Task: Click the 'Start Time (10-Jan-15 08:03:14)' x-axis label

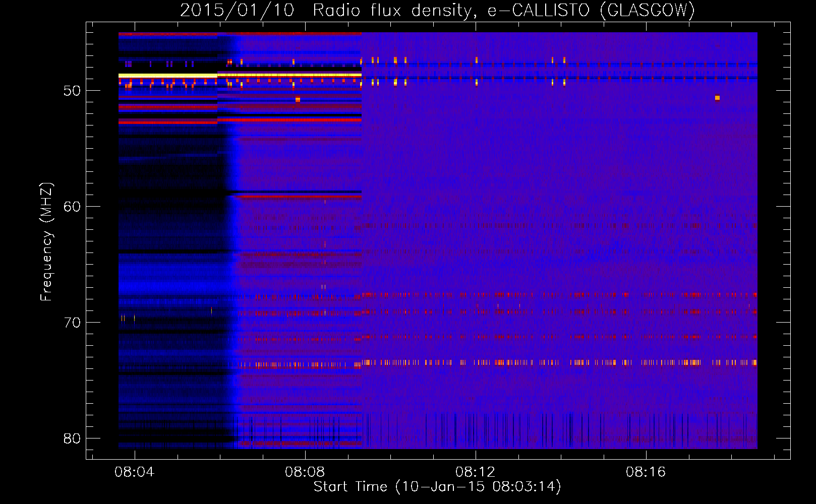Action: [437, 487]
